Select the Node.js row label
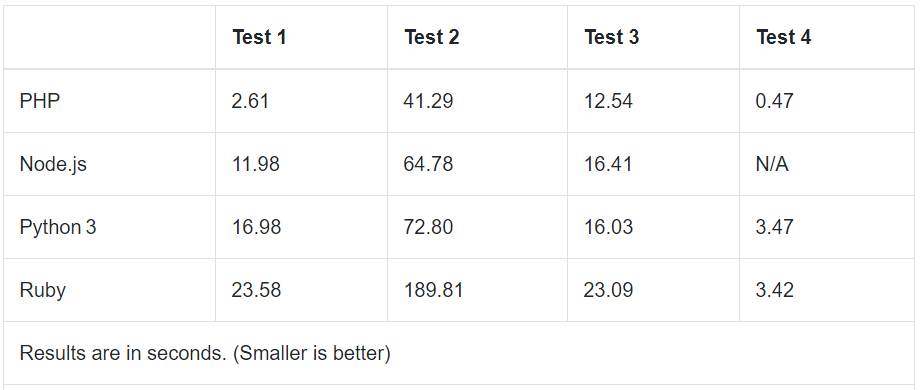The image size is (922, 390). click(x=53, y=164)
